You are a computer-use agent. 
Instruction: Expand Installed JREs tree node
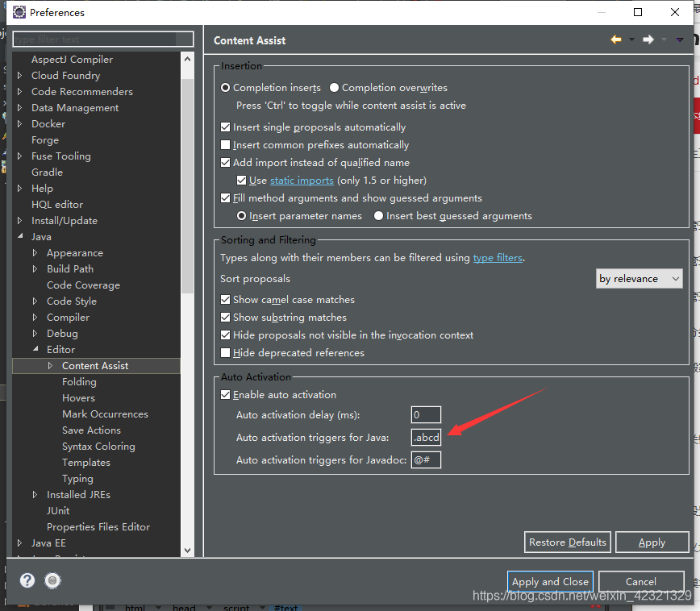click(35, 494)
